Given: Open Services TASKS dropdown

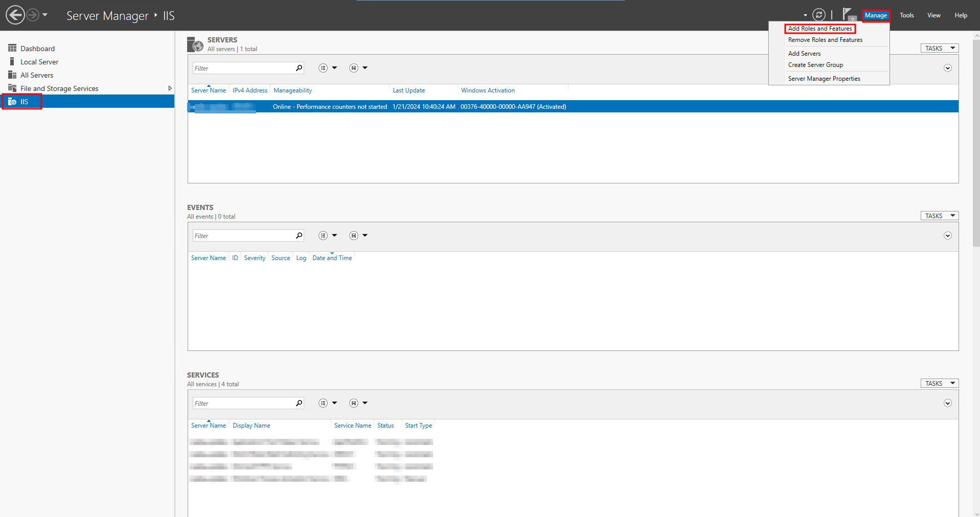Looking at the screenshot, I should coord(940,383).
